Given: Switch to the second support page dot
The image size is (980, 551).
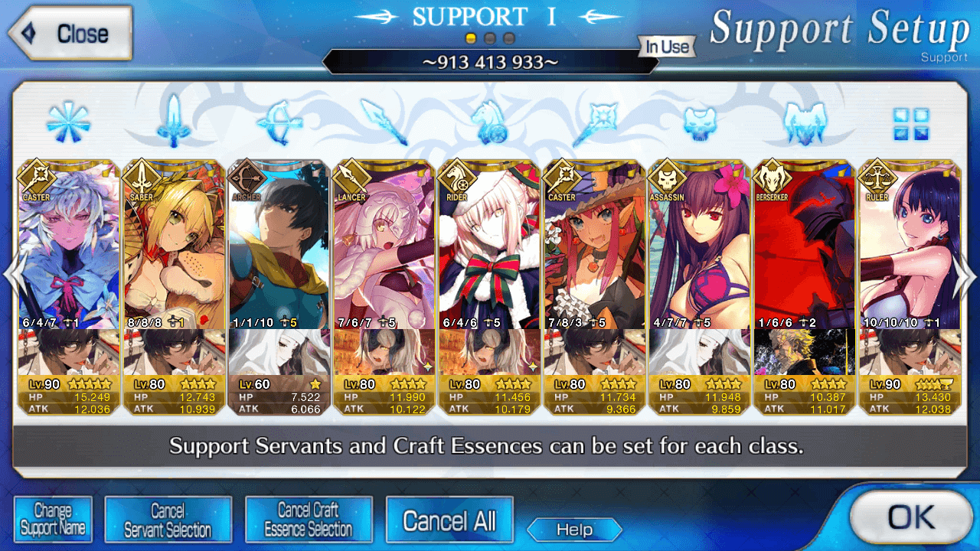Looking at the screenshot, I should tap(490, 37).
